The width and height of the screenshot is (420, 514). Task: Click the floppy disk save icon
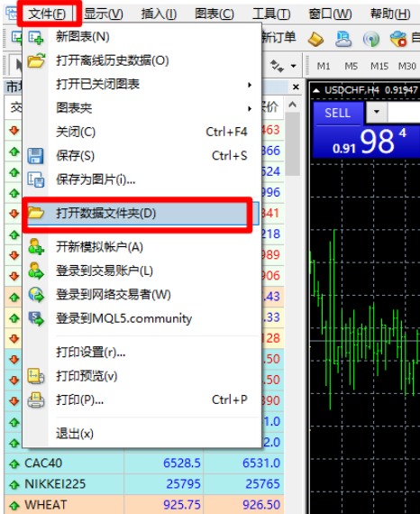pos(36,156)
